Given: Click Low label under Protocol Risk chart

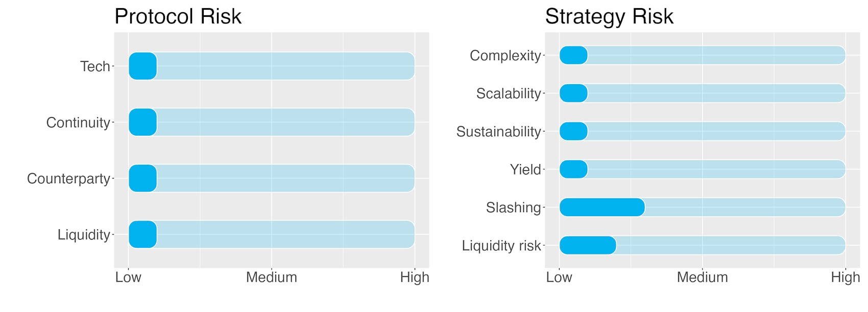Looking at the screenshot, I should point(128,277).
